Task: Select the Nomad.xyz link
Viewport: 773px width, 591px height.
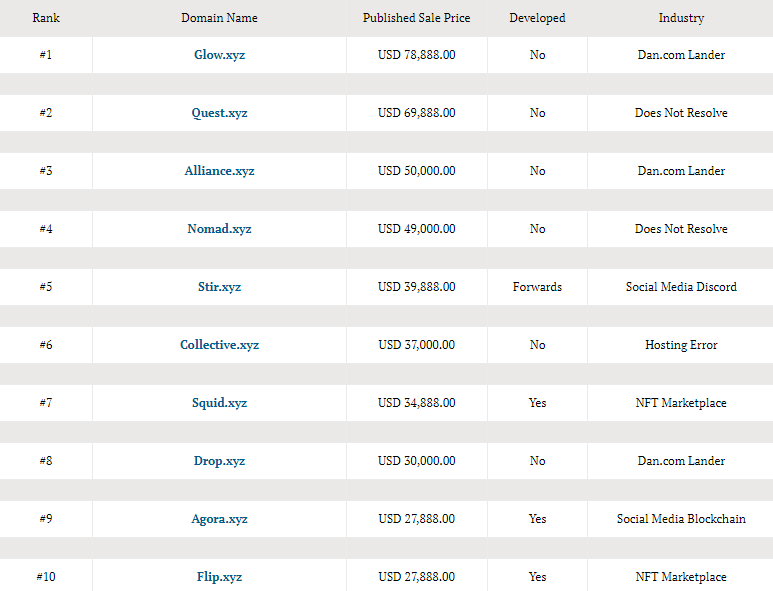Action: (x=219, y=229)
